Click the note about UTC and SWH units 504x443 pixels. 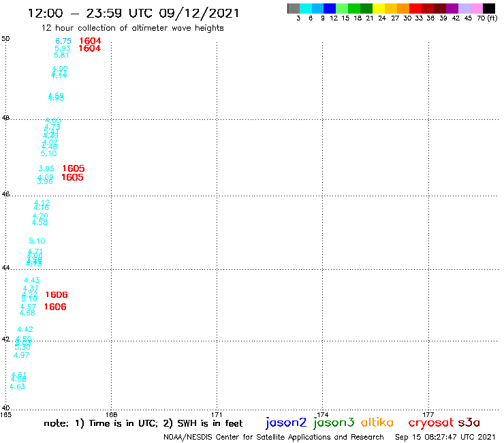[143, 423]
